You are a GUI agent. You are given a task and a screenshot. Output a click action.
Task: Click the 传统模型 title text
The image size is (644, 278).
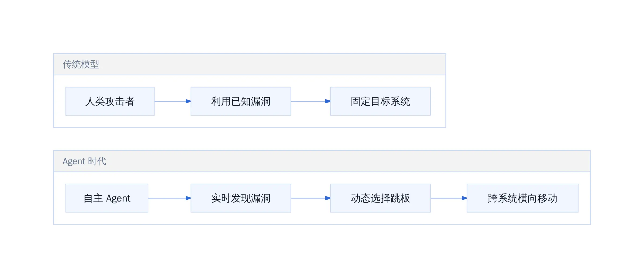pos(81,64)
